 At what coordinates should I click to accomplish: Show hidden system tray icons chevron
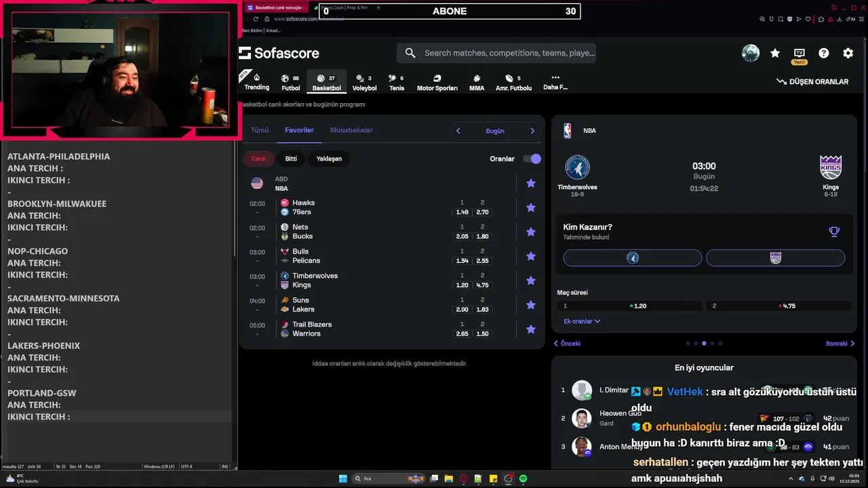point(789,479)
